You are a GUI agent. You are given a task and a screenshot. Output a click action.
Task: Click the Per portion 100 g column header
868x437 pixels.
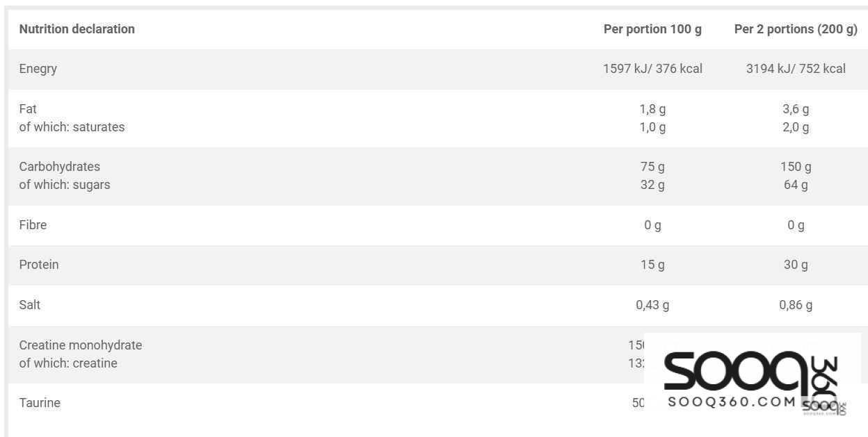(x=652, y=29)
